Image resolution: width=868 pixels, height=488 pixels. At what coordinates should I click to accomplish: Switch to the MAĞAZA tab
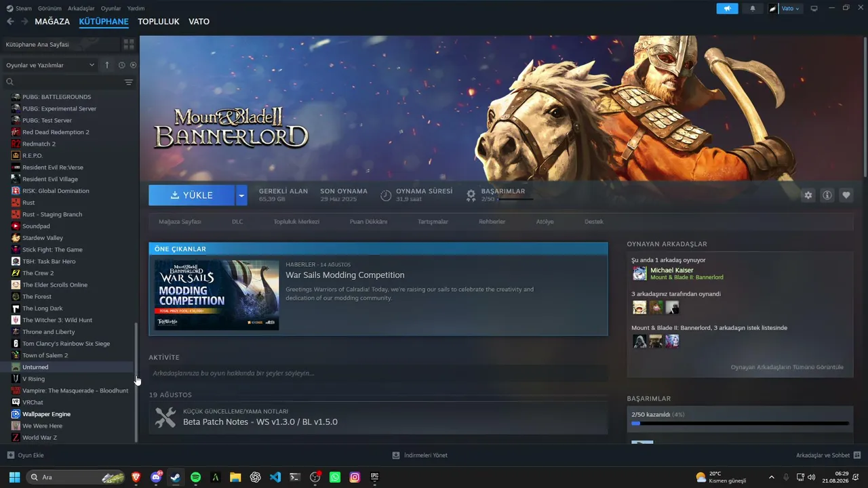52,22
